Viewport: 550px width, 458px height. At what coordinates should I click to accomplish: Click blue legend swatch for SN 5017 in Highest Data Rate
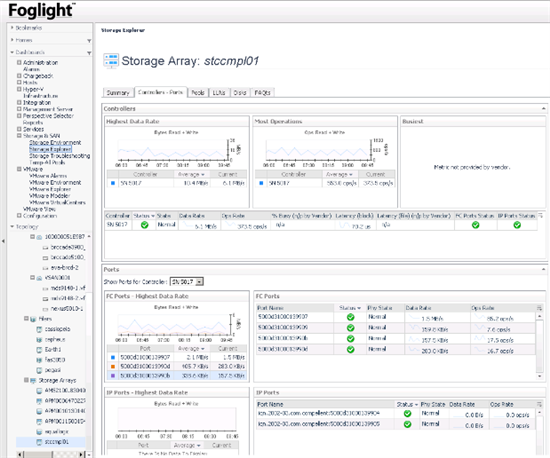[x=113, y=183]
